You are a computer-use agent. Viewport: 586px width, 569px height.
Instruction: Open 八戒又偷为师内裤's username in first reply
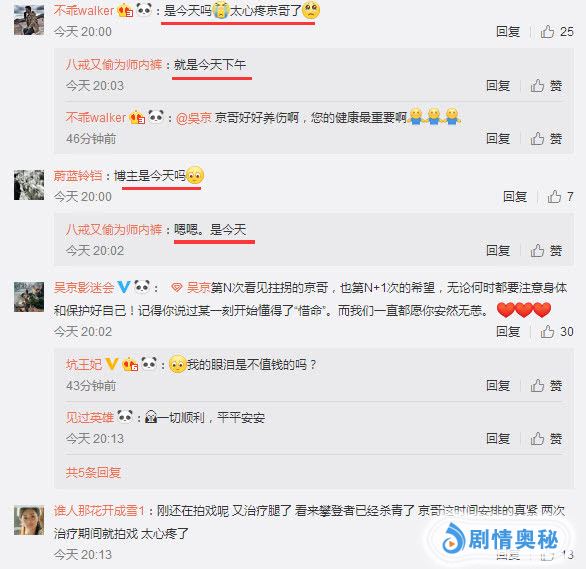click(x=114, y=65)
